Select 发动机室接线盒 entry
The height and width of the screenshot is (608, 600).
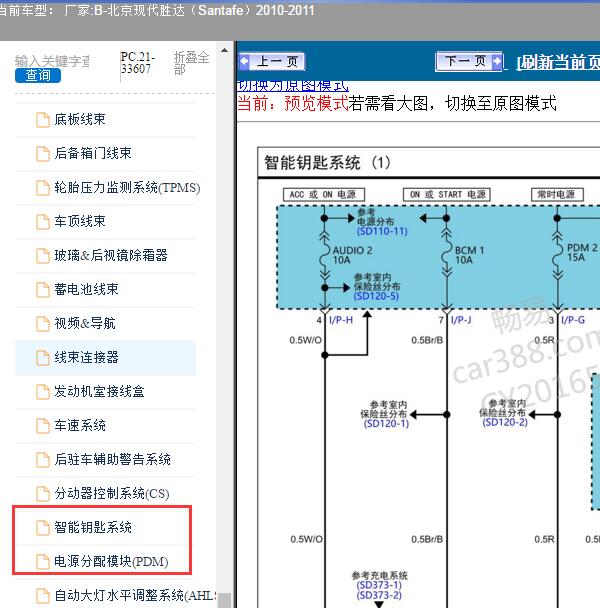(x=99, y=391)
